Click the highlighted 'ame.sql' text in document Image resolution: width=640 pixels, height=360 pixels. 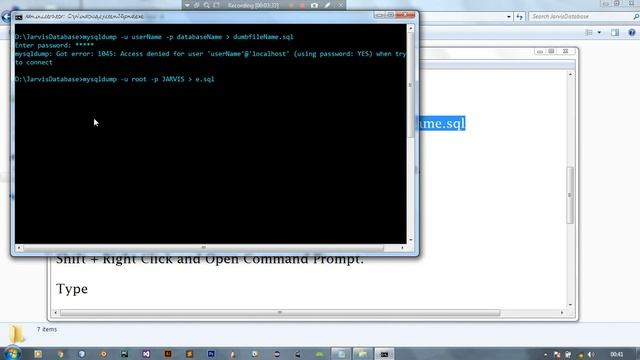pos(442,123)
